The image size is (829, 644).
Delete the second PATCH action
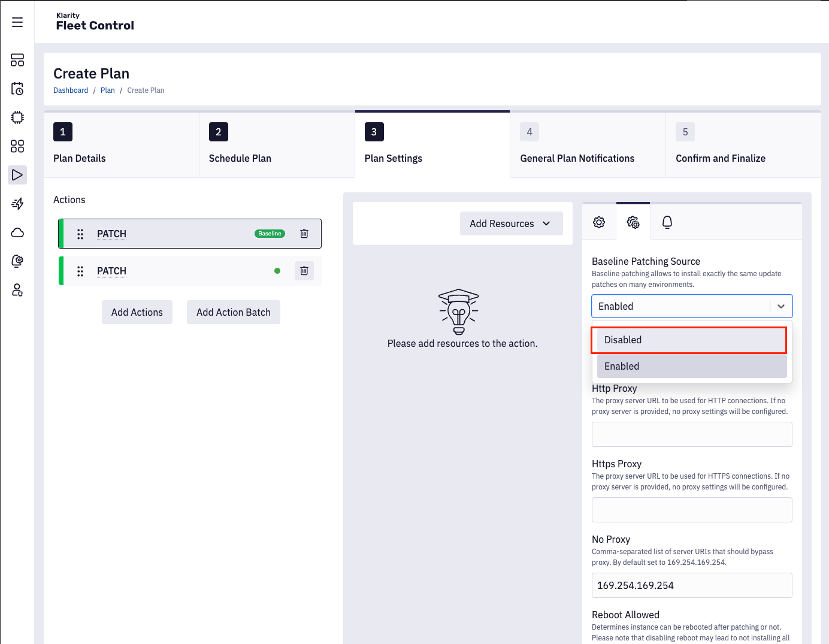coord(304,271)
